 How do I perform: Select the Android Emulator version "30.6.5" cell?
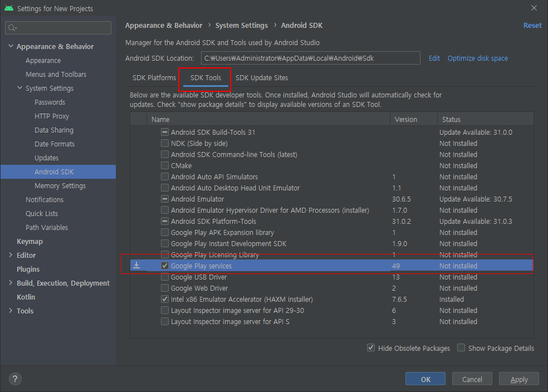point(401,199)
